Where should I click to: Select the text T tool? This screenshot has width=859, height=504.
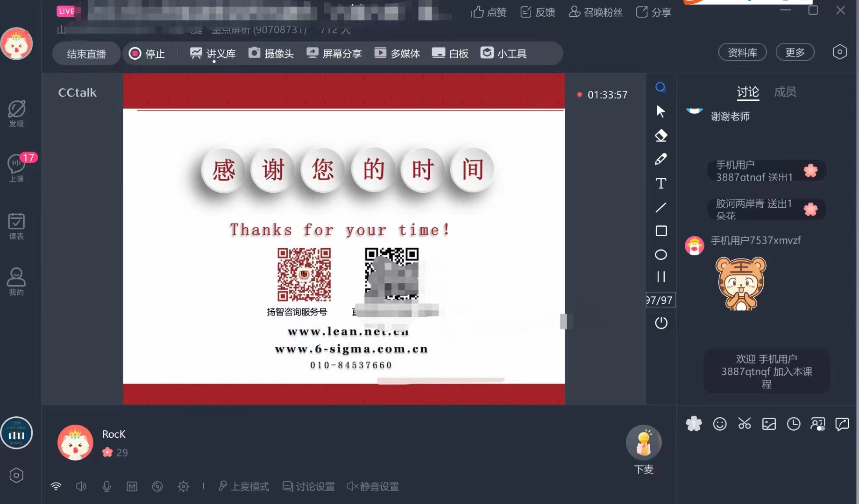coord(660,183)
